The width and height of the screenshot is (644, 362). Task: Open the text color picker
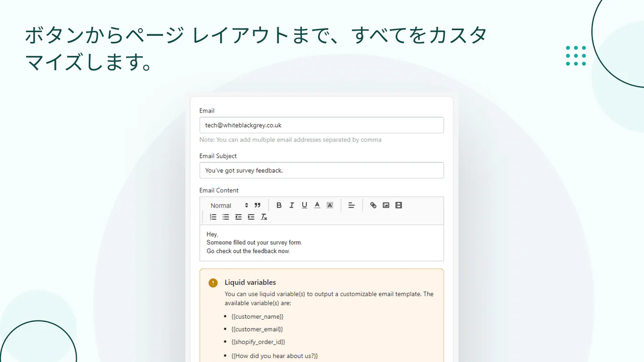coord(317,205)
